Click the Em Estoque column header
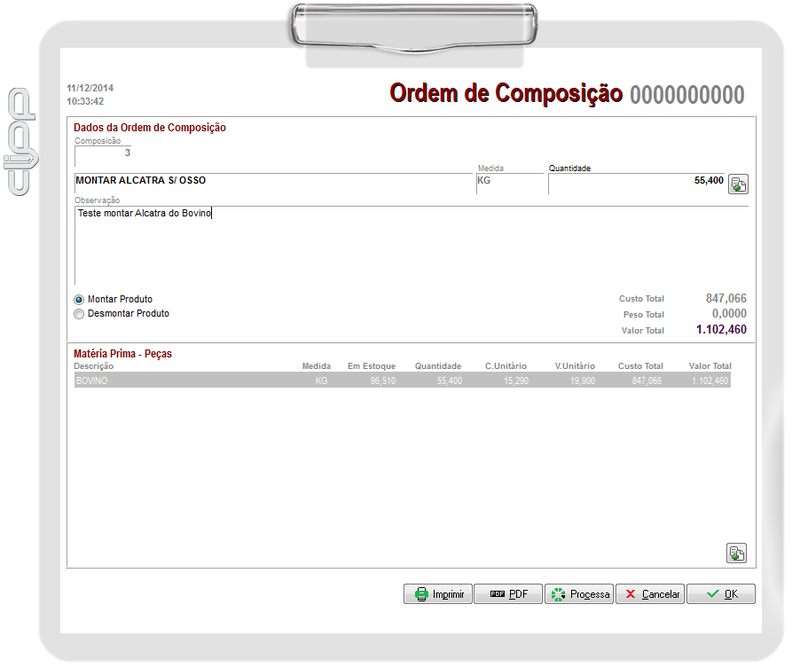The width and height of the screenshot is (800, 667). point(371,366)
